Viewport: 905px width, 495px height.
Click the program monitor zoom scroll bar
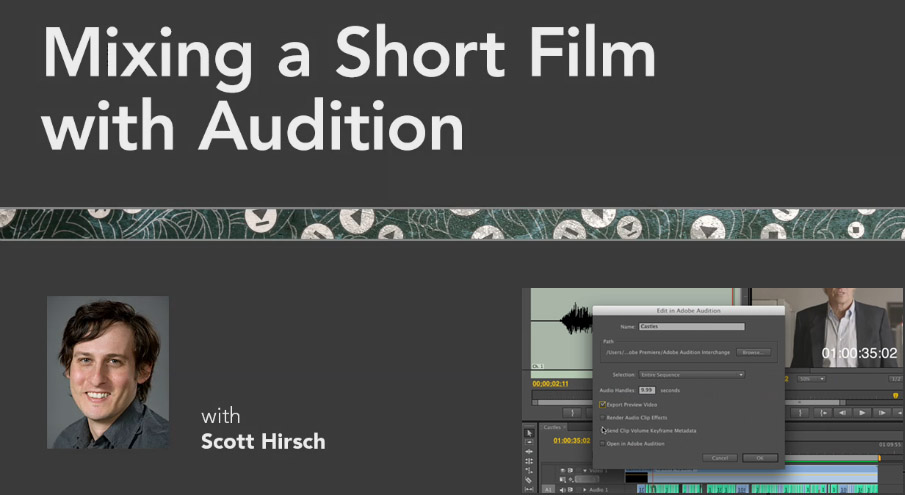pos(815,402)
